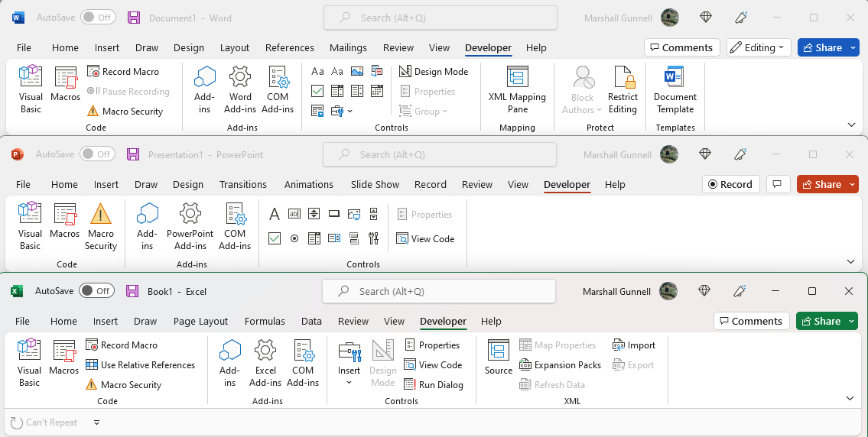
Task: Click Comments button in Excel
Action: pos(751,321)
